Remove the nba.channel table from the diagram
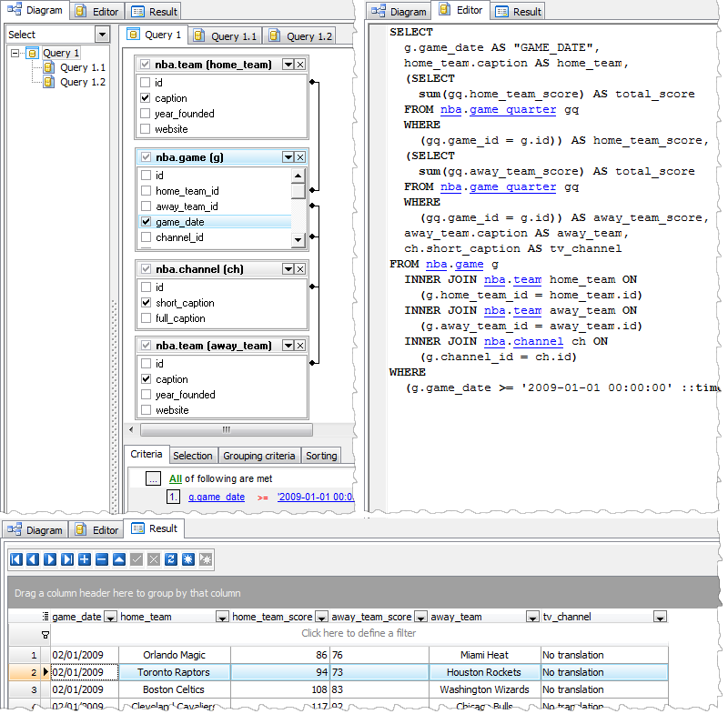 click(300, 270)
